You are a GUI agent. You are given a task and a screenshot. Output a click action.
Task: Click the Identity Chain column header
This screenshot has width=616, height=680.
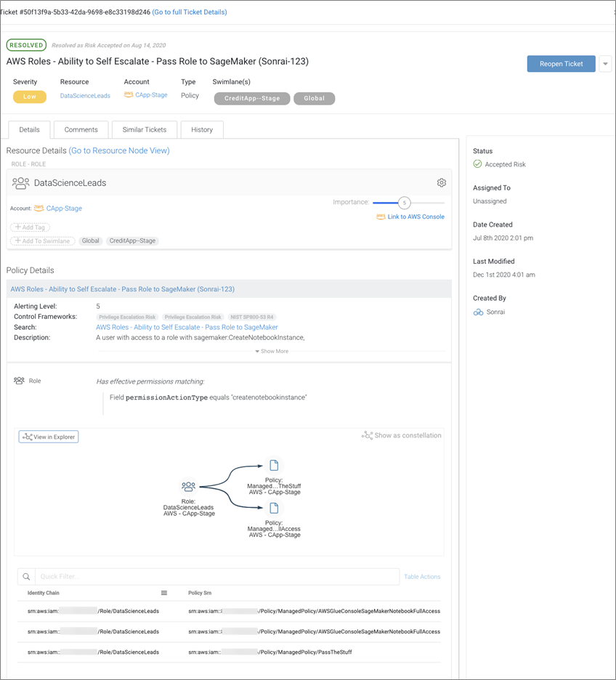(44, 593)
